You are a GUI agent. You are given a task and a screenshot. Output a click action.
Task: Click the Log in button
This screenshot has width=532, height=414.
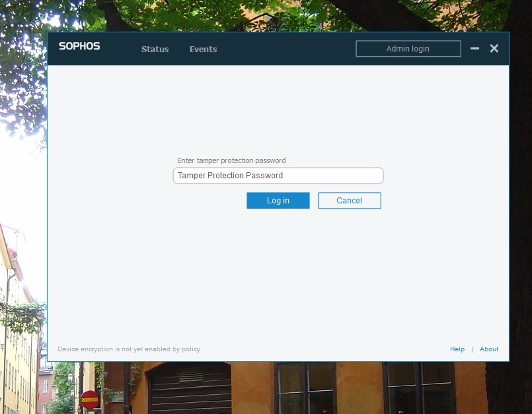pyautogui.click(x=278, y=200)
